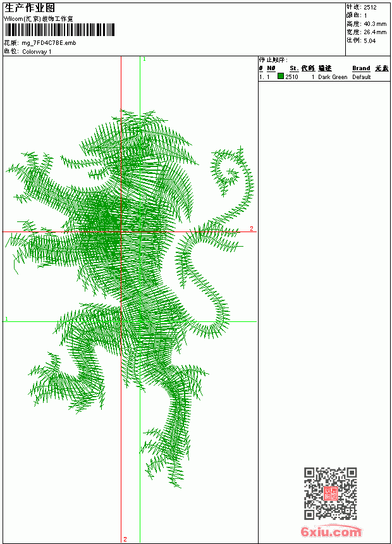This screenshot has width=392, height=544.
Task: Click the stitch count value 2512
Action: (370, 8)
